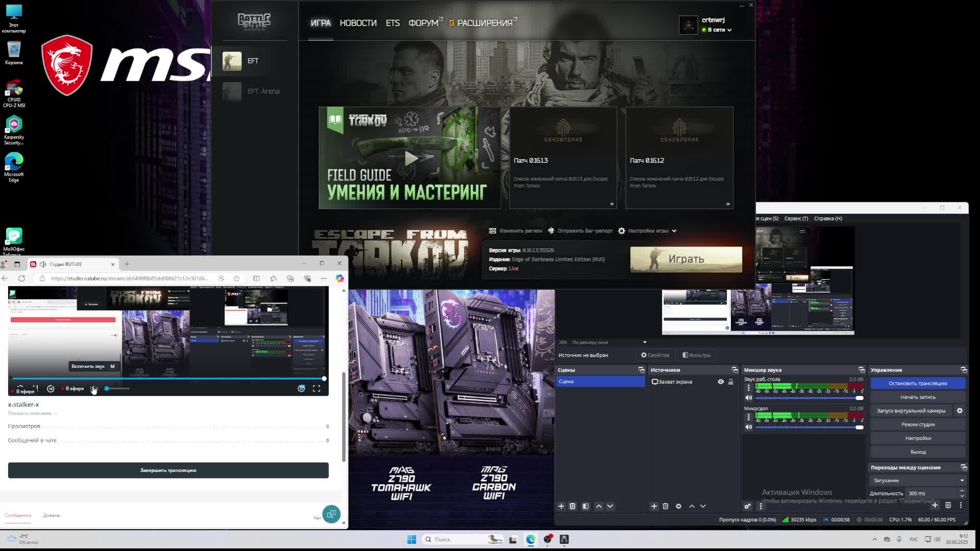The width and height of the screenshot is (980, 551).
Task: Add a scene transition with plus icon
Action: tap(935, 505)
